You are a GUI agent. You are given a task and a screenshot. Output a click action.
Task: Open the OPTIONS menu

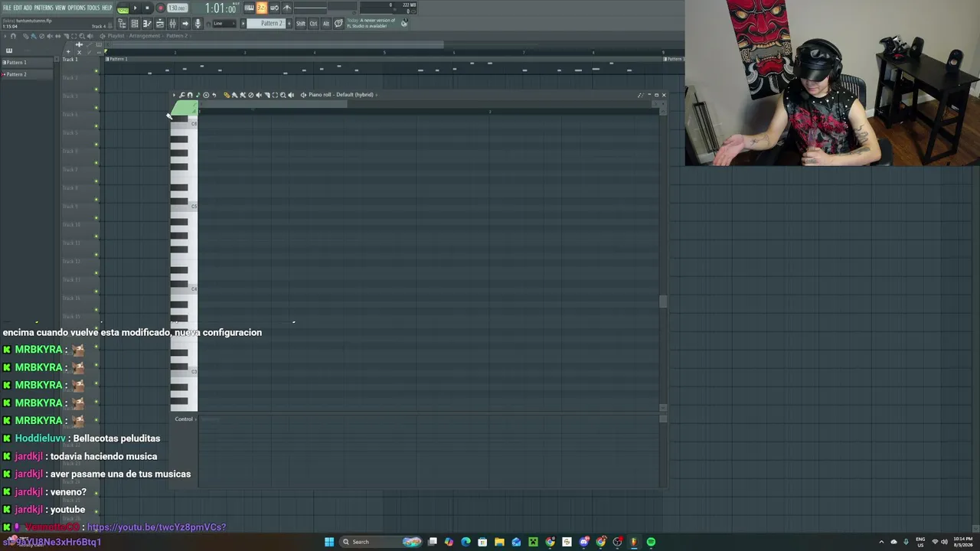click(x=77, y=8)
